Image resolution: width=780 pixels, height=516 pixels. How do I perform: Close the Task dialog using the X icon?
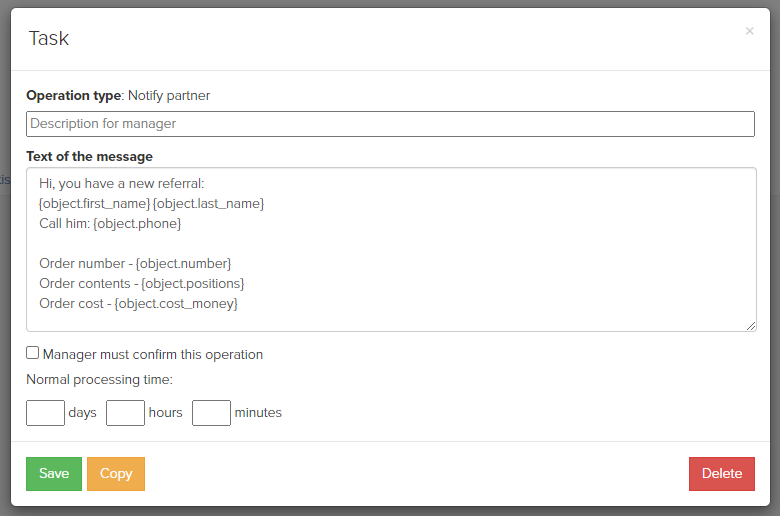click(x=750, y=31)
